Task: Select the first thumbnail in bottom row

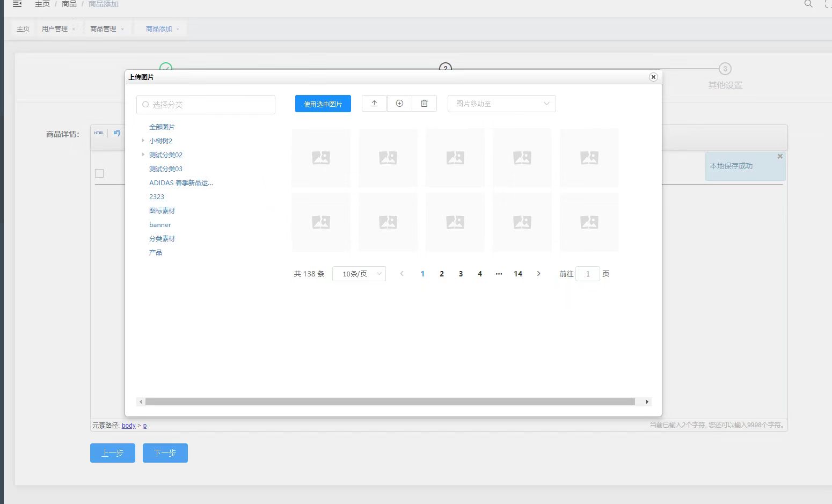Action: [x=321, y=222]
